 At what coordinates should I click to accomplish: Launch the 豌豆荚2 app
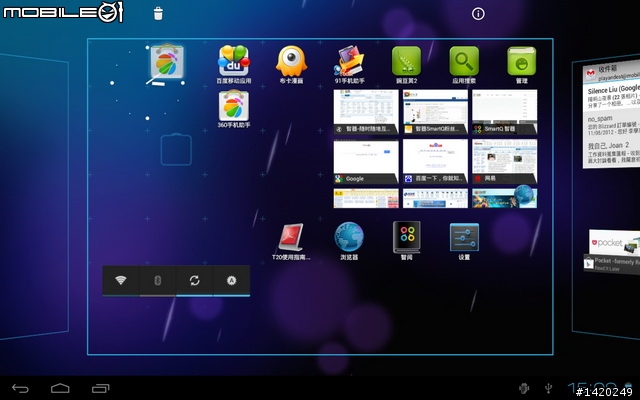point(407,64)
